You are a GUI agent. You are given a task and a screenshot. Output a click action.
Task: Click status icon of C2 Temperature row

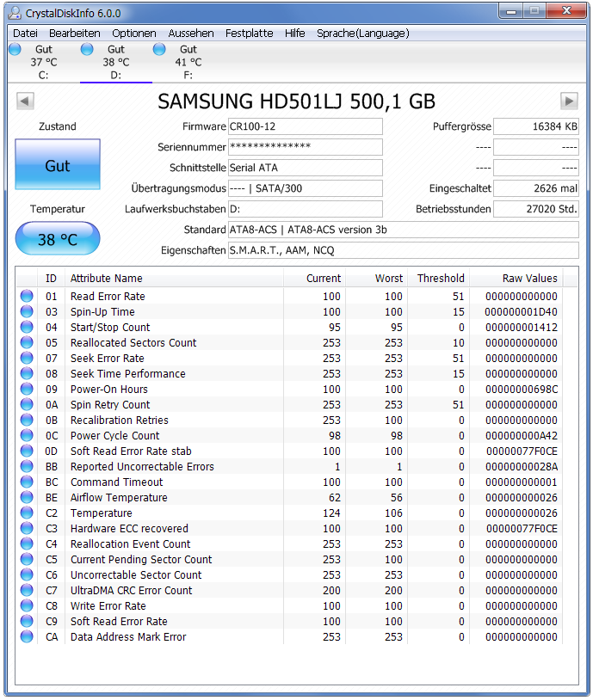[27, 513]
